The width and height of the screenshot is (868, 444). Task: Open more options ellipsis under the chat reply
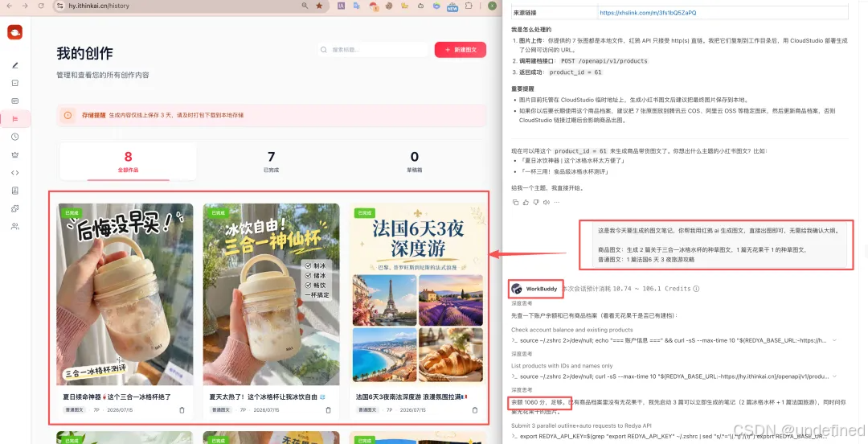[557, 203]
